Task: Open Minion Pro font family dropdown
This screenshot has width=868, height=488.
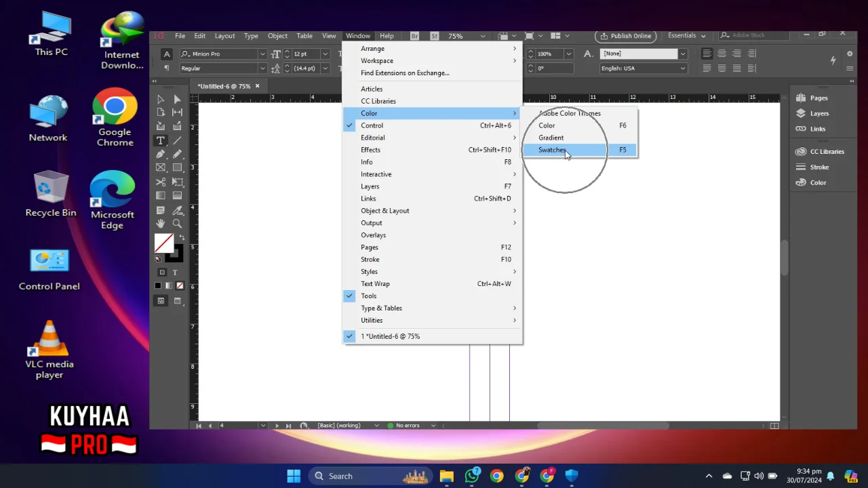Action: (x=262, y=54)
